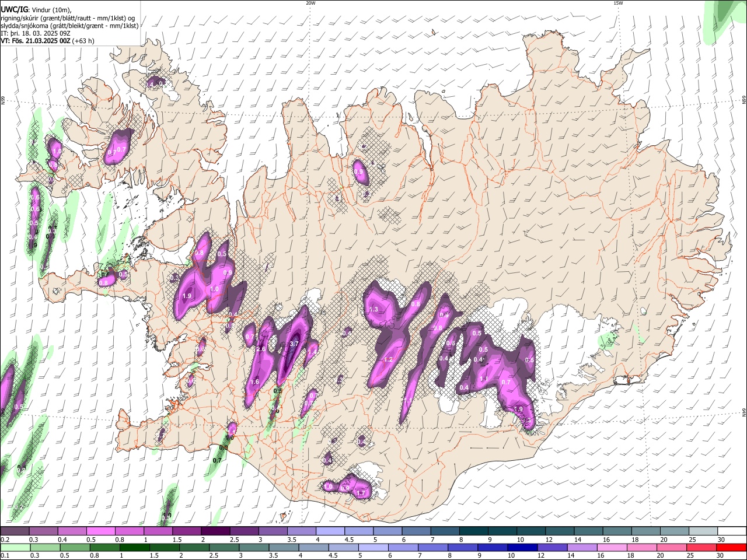
Task: Click the "20W" longitude label at top
Action: 310,3
